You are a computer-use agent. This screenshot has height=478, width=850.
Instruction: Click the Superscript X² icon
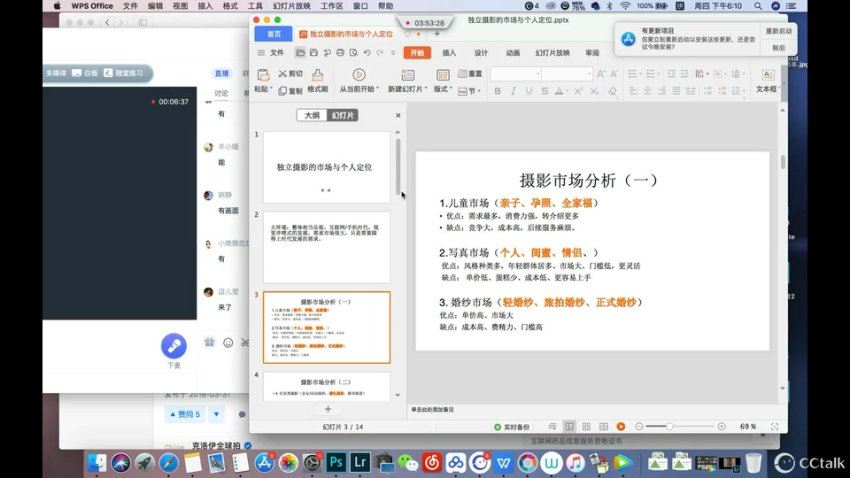click(x=578, y=91)
